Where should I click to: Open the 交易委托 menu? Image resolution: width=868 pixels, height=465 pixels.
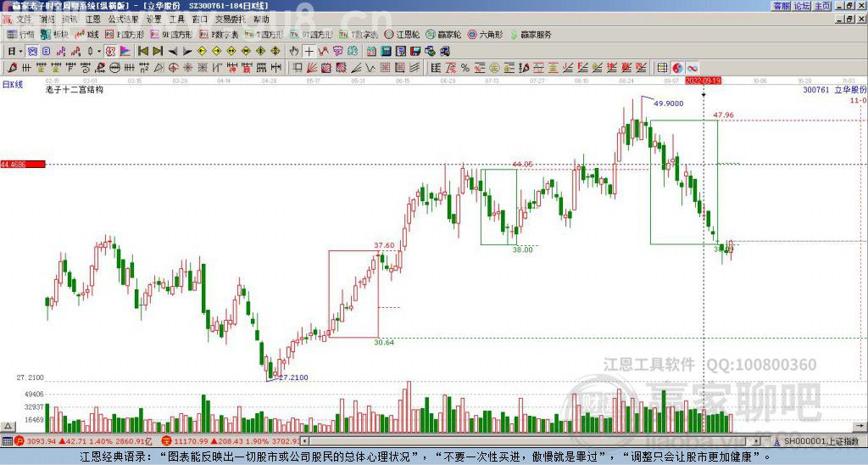(x=231, y=19)
